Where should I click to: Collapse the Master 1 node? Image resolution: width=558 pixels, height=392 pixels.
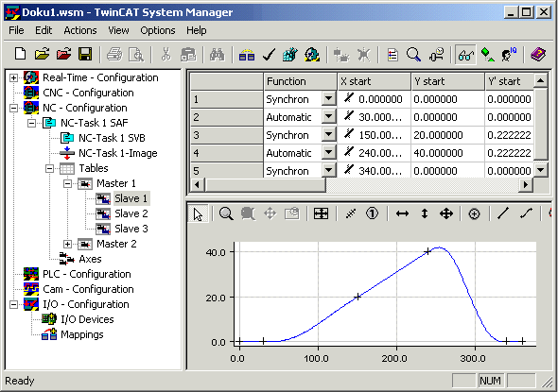pyautogui.click(x=67, y=183)
